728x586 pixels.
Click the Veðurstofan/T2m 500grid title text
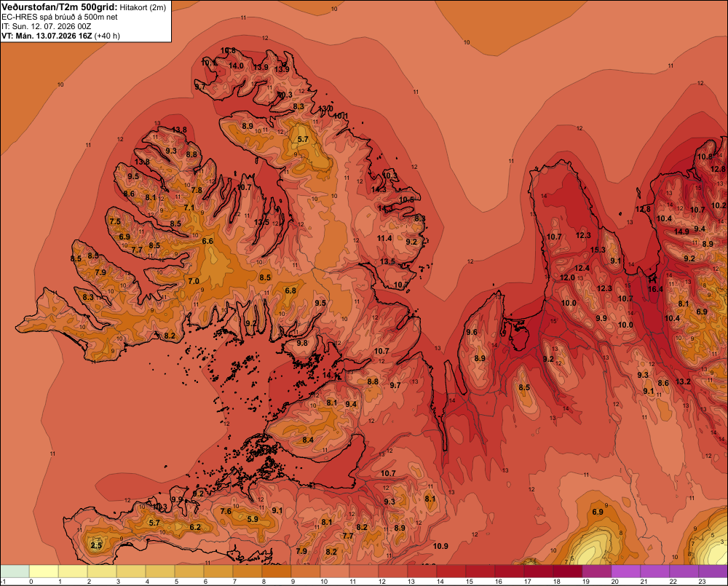[60, 7]
